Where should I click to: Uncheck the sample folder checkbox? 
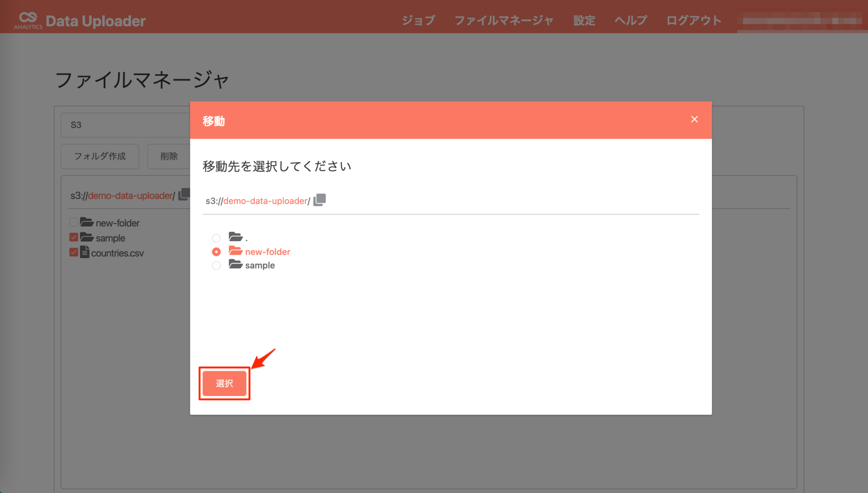click(73, 237)
